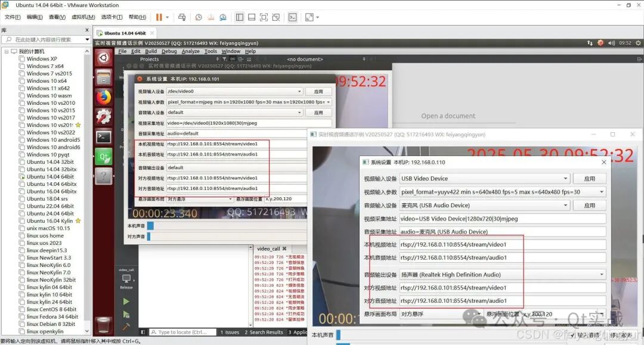Image resolution: width=644 pixels, height=345 pixels.
Task: Click 应用 next to the video input device
Action: tap(589, 178)
